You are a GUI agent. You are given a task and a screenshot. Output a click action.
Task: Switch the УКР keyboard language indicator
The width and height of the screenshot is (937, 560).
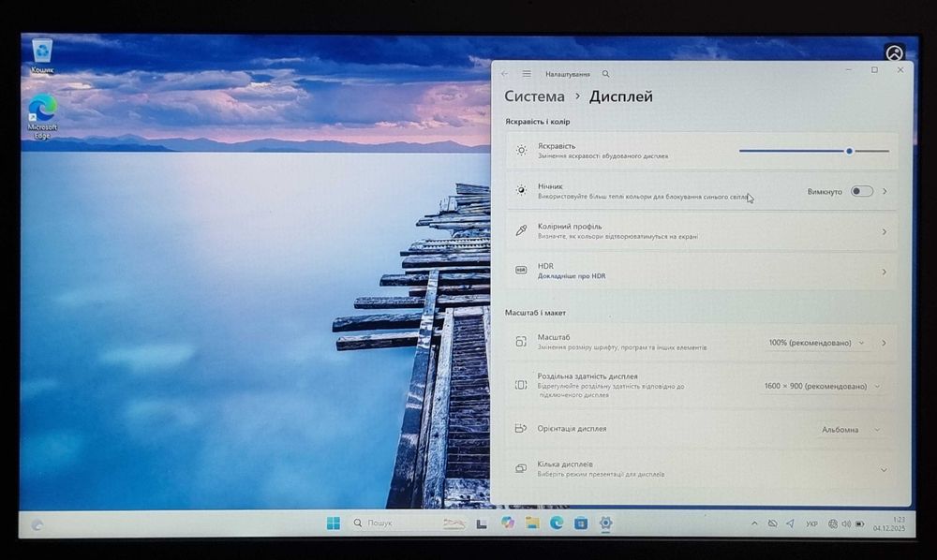(811, 523)
